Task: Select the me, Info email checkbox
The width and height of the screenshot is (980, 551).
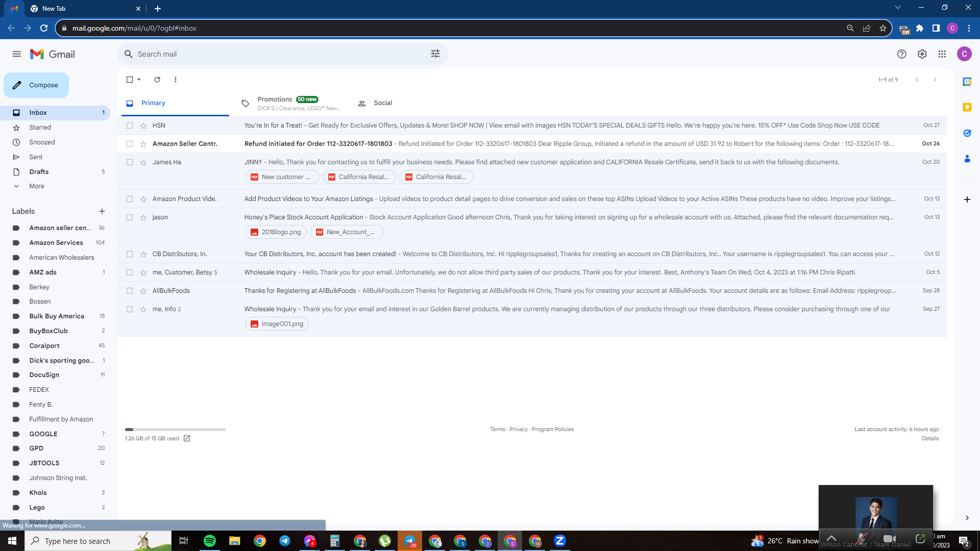Action: coord(130,309)
